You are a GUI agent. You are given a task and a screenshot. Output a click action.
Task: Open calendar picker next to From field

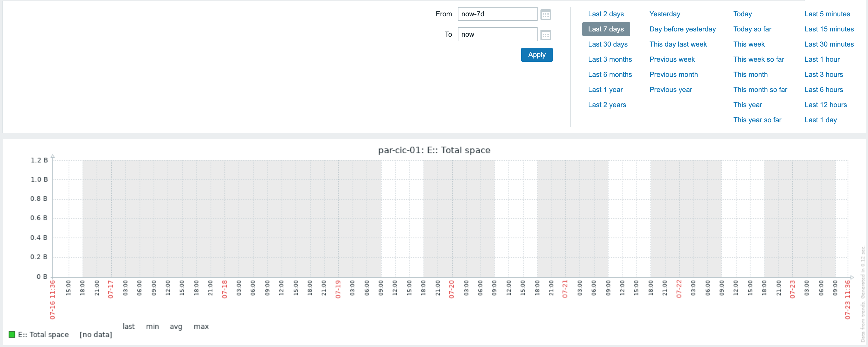[x=545, y=15]
